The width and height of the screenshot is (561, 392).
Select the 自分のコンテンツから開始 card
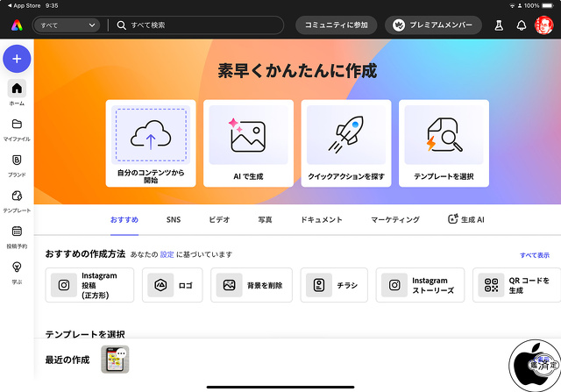(x=151, y=143)
